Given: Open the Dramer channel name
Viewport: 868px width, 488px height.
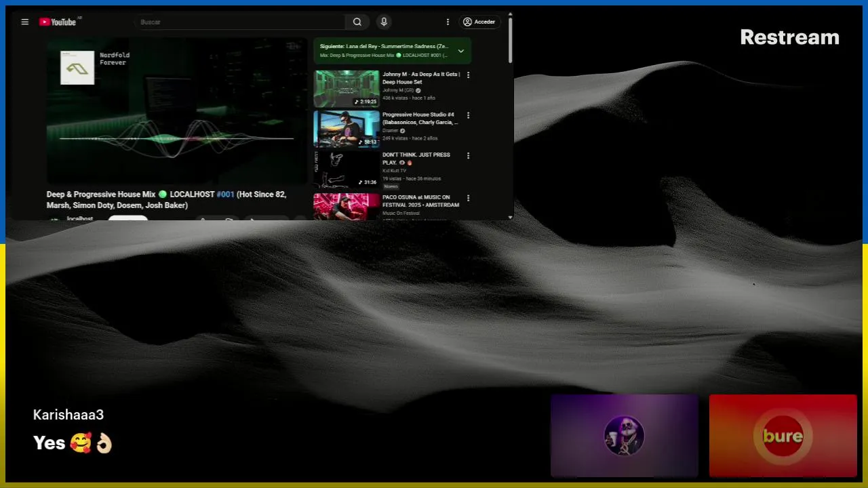Looking at the screenshot, I should (391, 130).
